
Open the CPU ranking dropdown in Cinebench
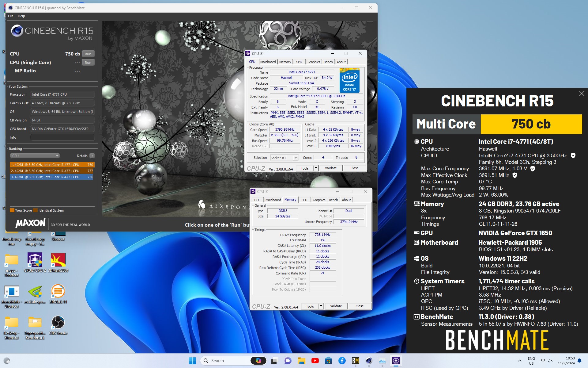point(35,156)
